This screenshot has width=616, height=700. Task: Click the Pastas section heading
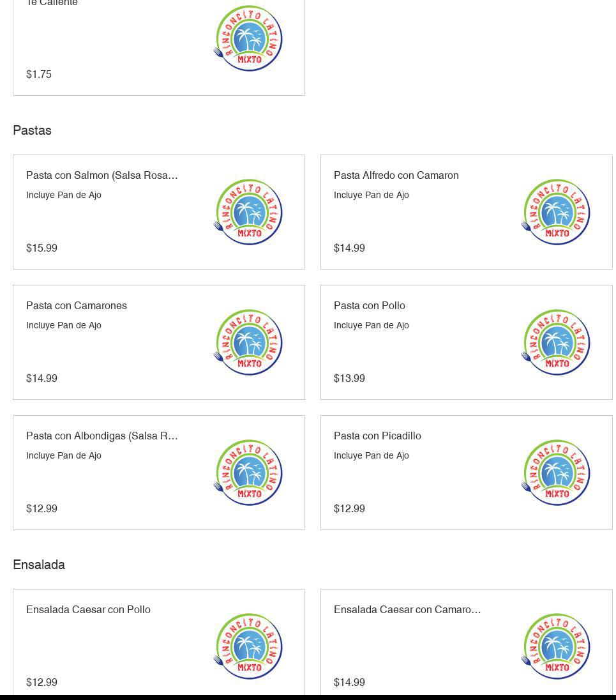(x=32, y=130)
